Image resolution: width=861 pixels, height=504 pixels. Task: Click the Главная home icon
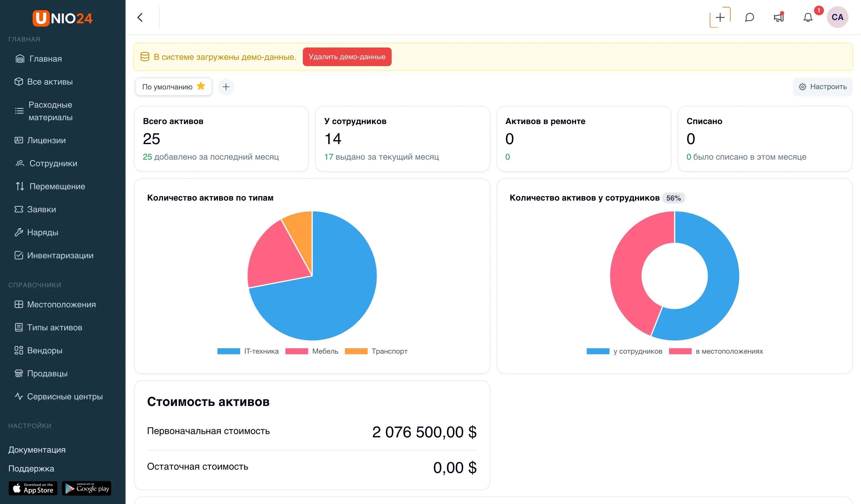[x=20, y=59]
